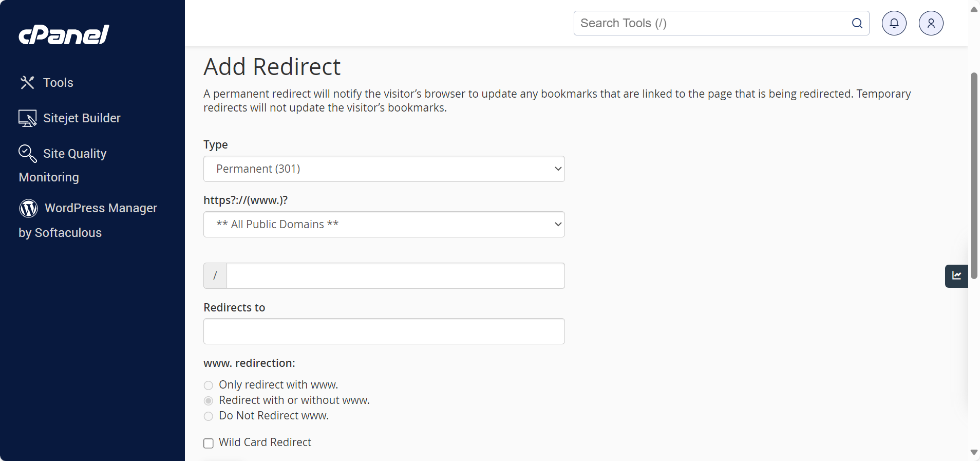Click the Site Quality Monitoring magnifier icon
Screen dimensions: 980x461
pyautogui.click(x=27, y=153)
